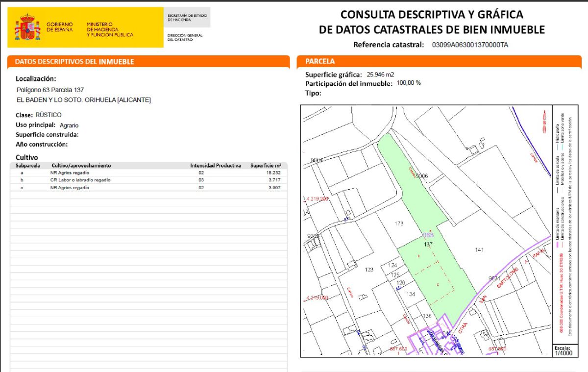Screen dimensions: 588x372
Task: Click the 'Superficie m²' column header
Action: 266,166
